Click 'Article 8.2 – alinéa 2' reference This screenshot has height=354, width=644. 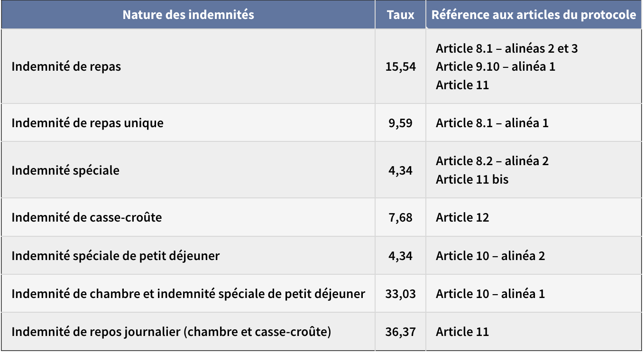click(x=492, y=161)
